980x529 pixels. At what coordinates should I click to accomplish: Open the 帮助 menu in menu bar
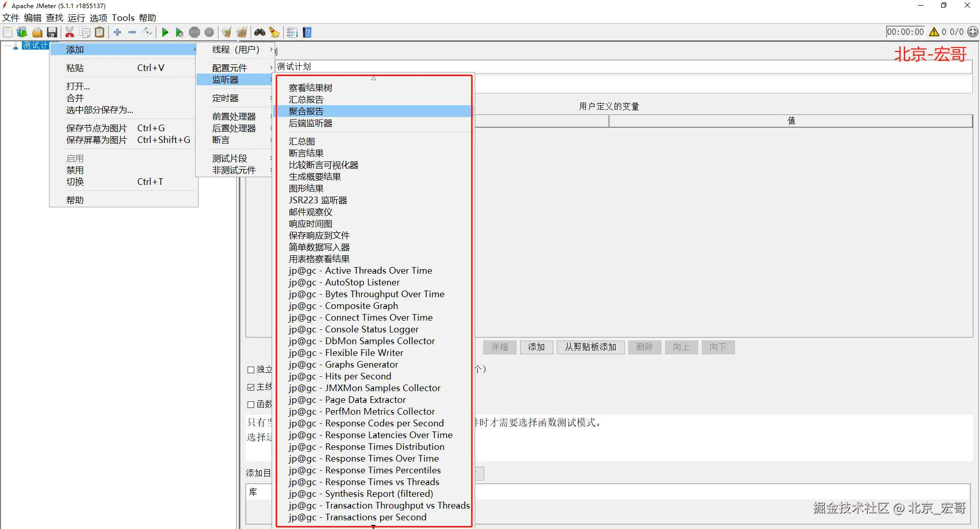click(148, 18)
